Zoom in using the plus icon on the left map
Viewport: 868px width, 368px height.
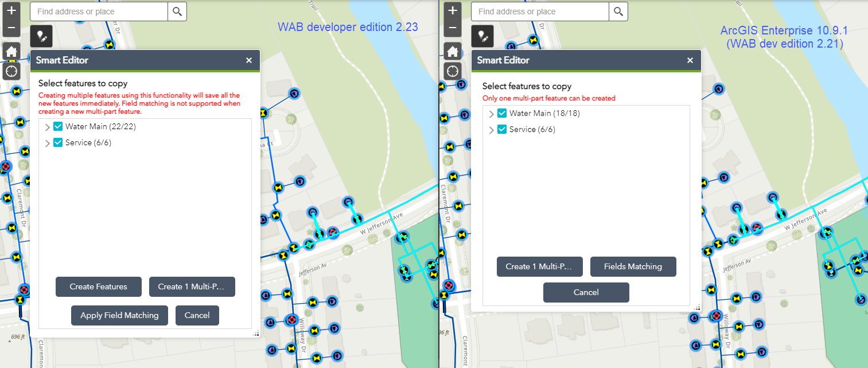pos(11,10)
